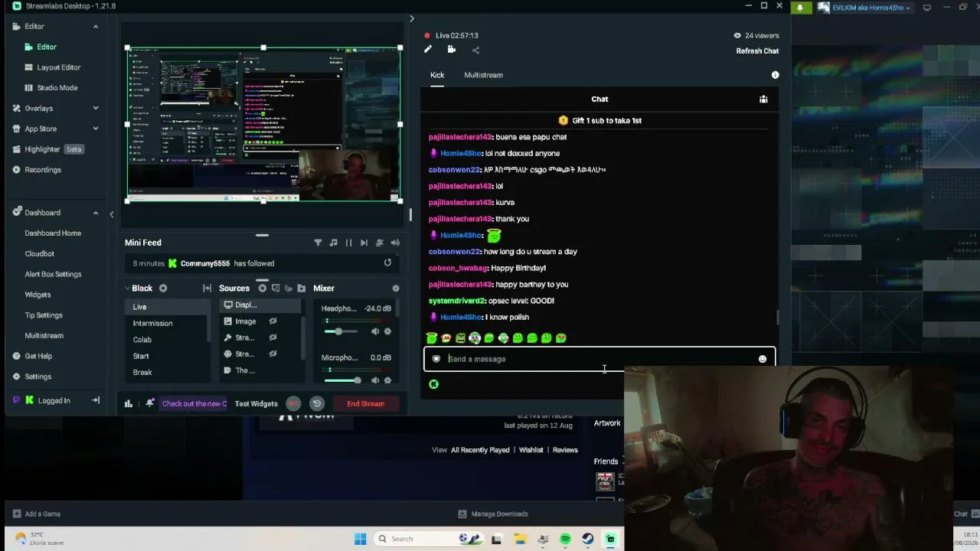Replay the Communy5555 follow alert
The width and height of the screenshot is (980, 551).
click(387, 262)
